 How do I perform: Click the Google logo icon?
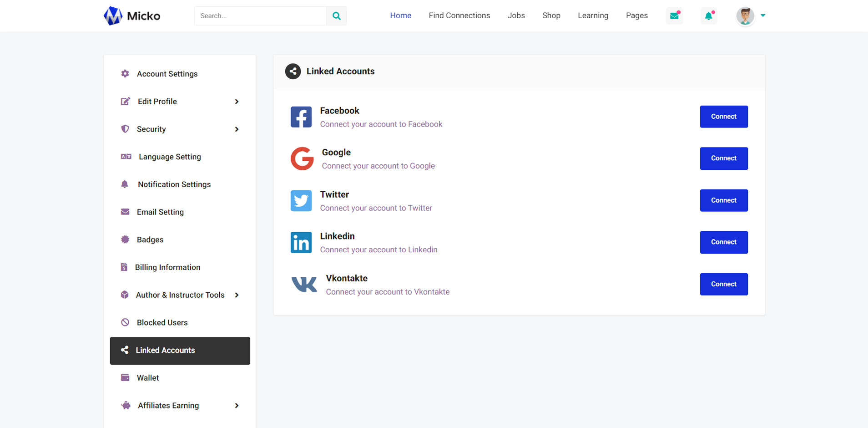[x=302, y=158]
